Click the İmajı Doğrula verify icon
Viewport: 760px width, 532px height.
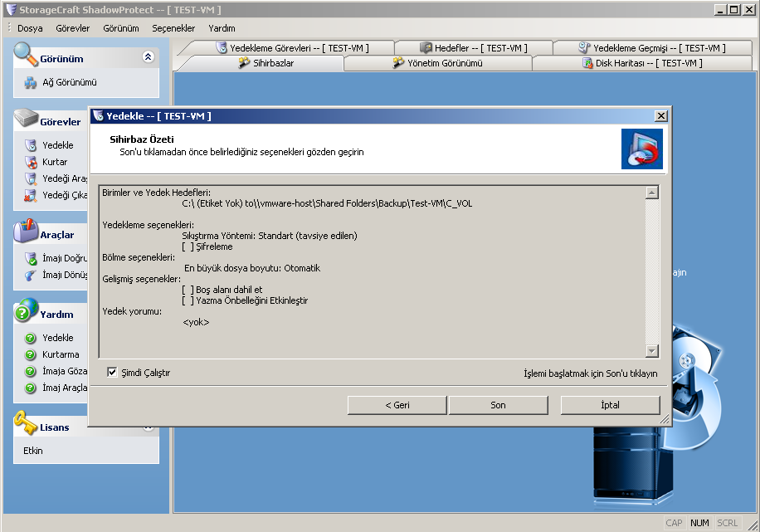[31, 258]
